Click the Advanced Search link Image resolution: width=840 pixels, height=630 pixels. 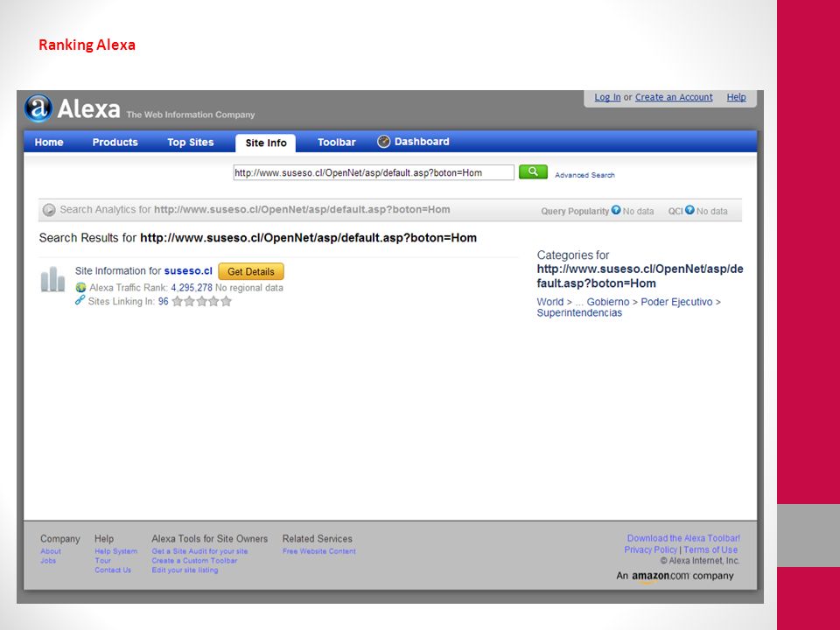(584, 175)
